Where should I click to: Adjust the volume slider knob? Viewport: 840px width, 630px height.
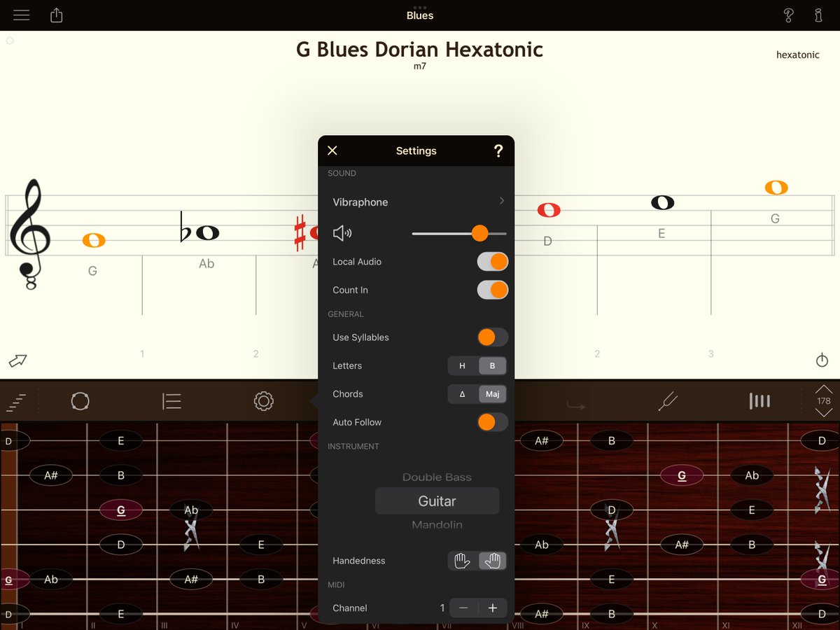tap(479, 233)
